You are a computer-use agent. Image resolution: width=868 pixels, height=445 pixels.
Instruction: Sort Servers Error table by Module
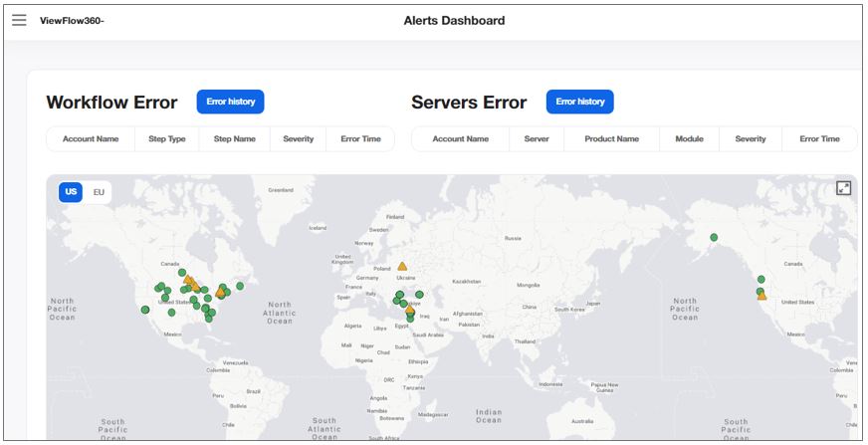pyautogui.click(x=689, y=139)
